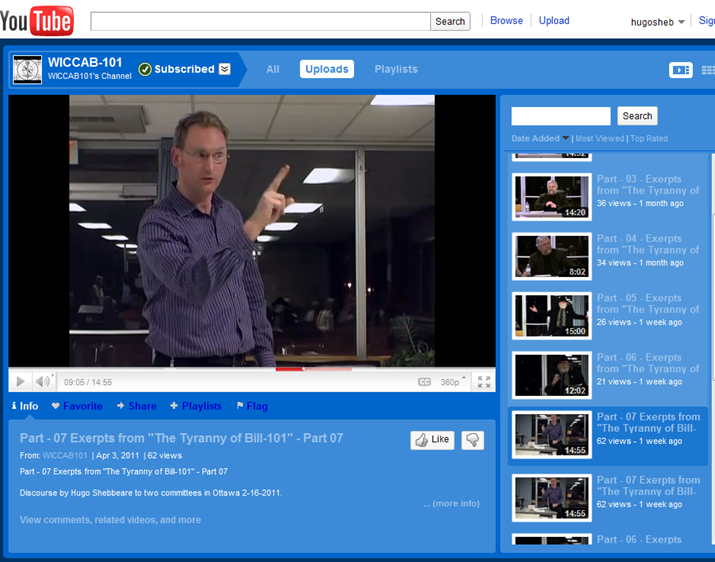Viewport: 715px width, 562px height.
Task: Click the YouTube logo
Action: (x=36, y=21)
